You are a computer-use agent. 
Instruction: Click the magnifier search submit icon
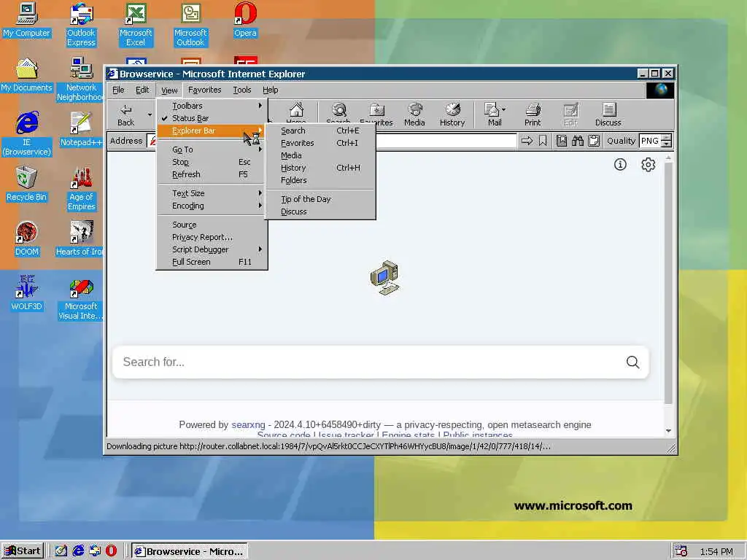pyautogui.click(x=632, y=362)
